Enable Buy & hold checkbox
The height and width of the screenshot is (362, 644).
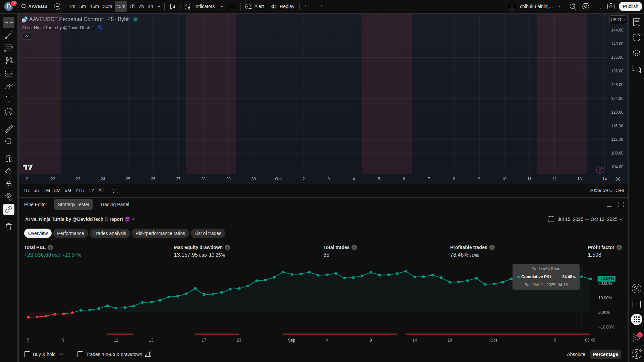[x=27, y=354]
